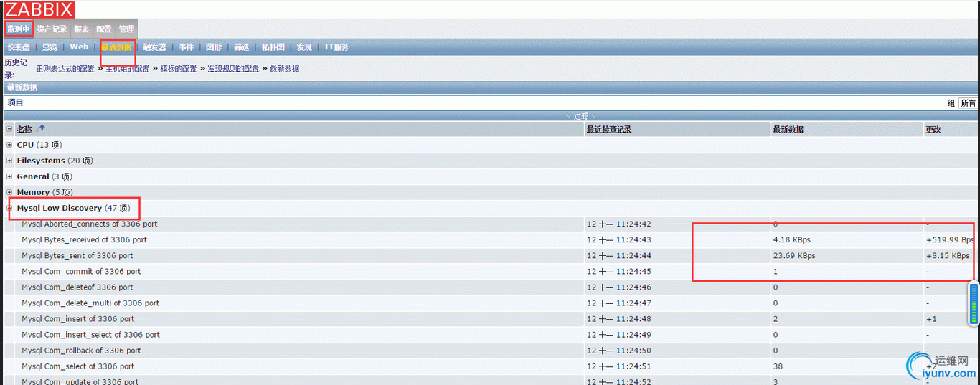Image resolution: width=980 pixels, height=385 pixels.
Task: Click the 最新数据 column header
Action: (x=788, y=130)
